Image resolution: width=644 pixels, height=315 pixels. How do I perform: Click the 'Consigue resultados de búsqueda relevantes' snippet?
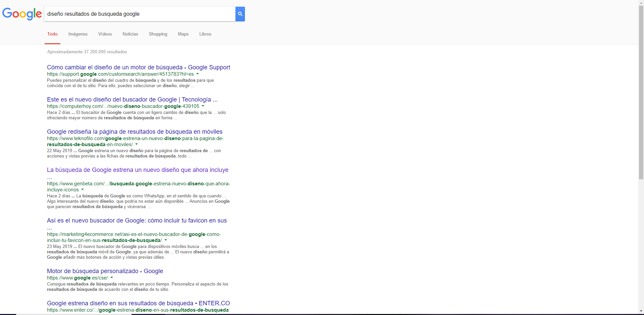click(138, 287)
